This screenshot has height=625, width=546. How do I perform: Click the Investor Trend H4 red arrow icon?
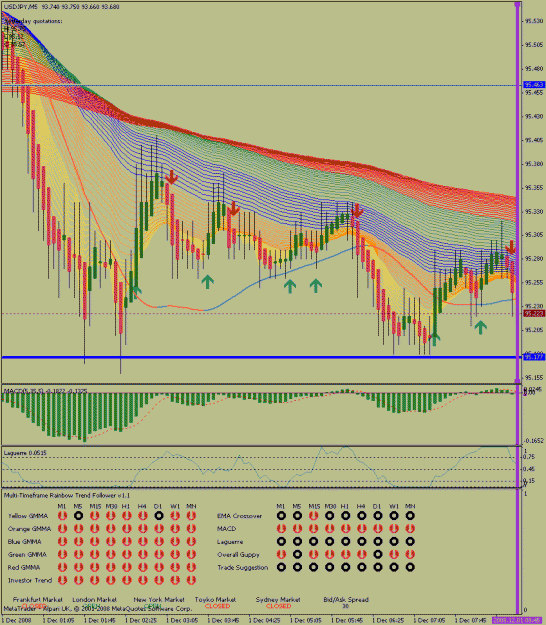143,580
